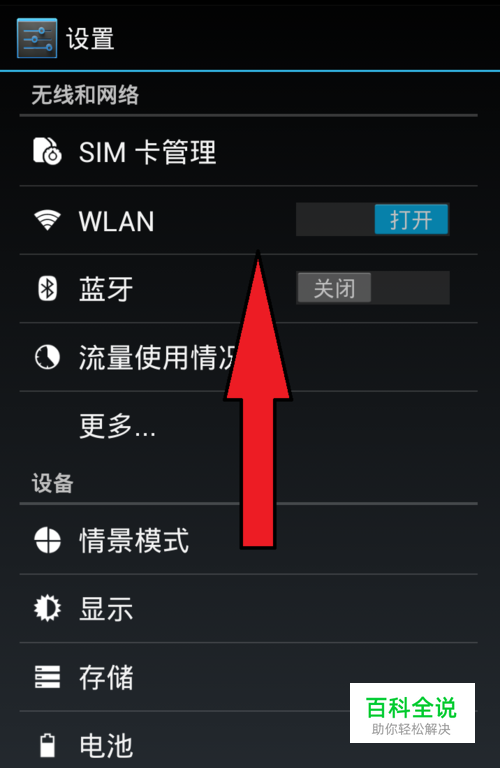The image size is (500, 768).
Task: Tap the WLAN Wi-Fi signal icon
Action: (47, 220)
